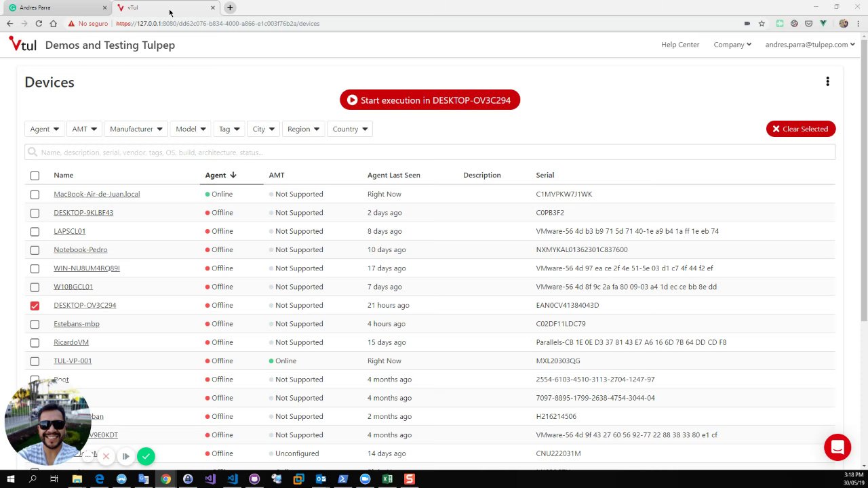Open the Region filter dropdown
Image resolution: width=868 pixels, height=488 pixels.
click(x=303, y=129)
